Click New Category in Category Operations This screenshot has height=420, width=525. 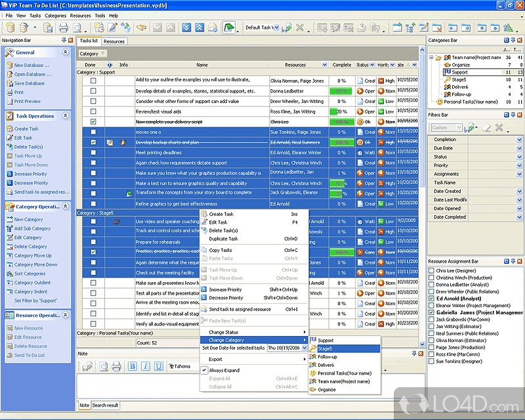pyautogui.click(x=28, y=219)
